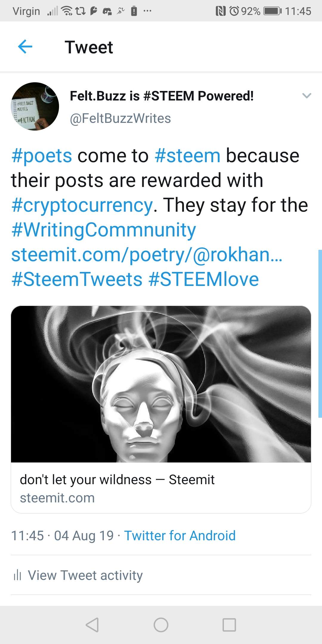Tap the tweet activity bar chart icon
322x644 pixels.
click(18, 575)
